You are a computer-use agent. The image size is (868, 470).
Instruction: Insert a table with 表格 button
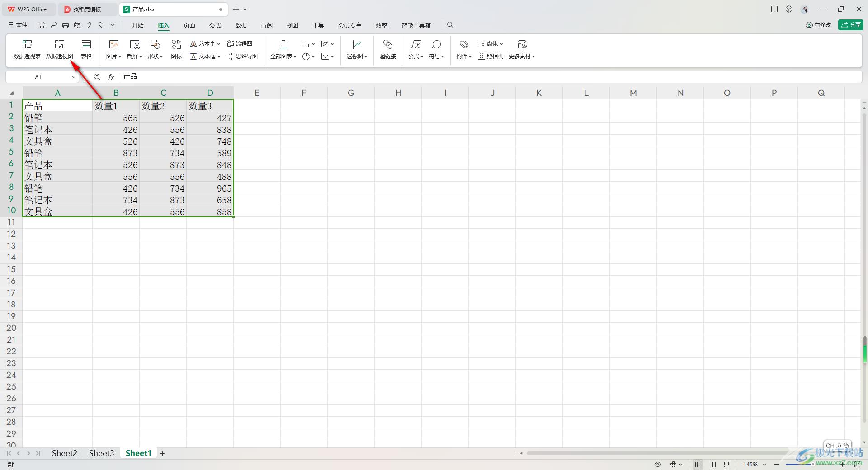point(86,50)
